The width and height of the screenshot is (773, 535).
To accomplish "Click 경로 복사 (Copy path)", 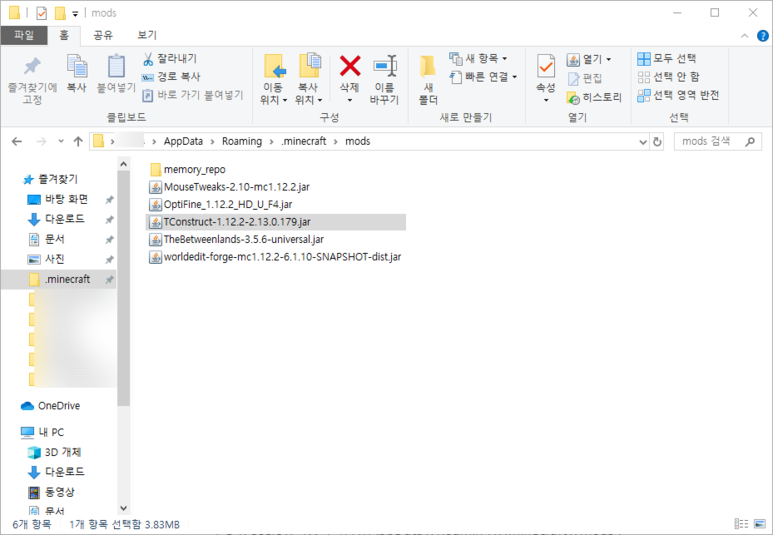I will coord(171,77).
